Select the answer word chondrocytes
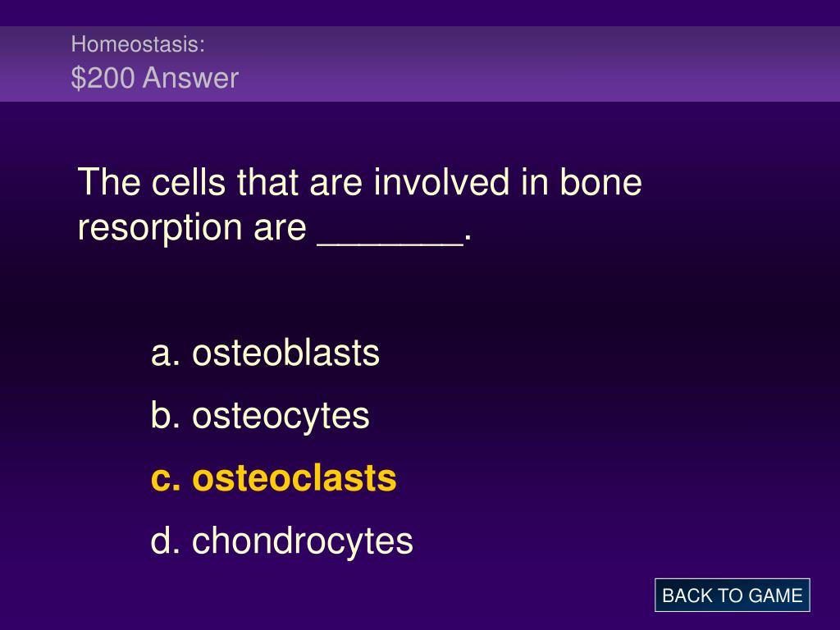The height and width of the screenshot is (630, 840). click(x=302, y=541)
